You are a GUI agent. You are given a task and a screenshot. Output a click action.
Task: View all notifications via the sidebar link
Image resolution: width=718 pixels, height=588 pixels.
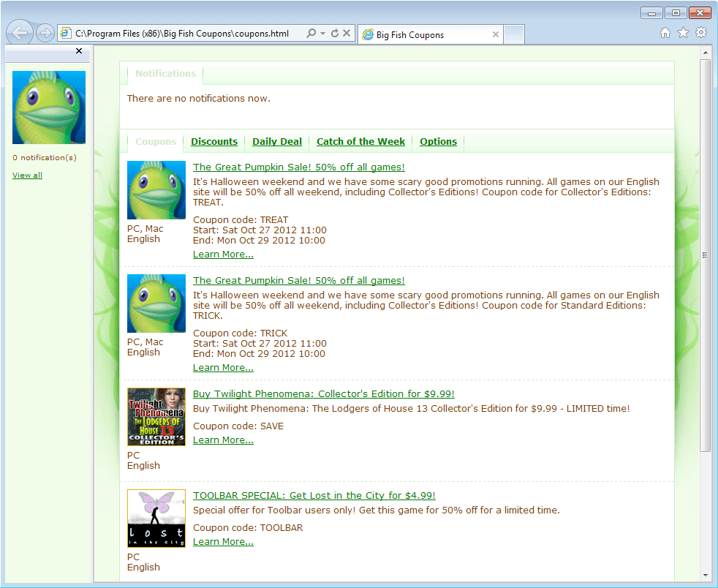coord(27,175)
